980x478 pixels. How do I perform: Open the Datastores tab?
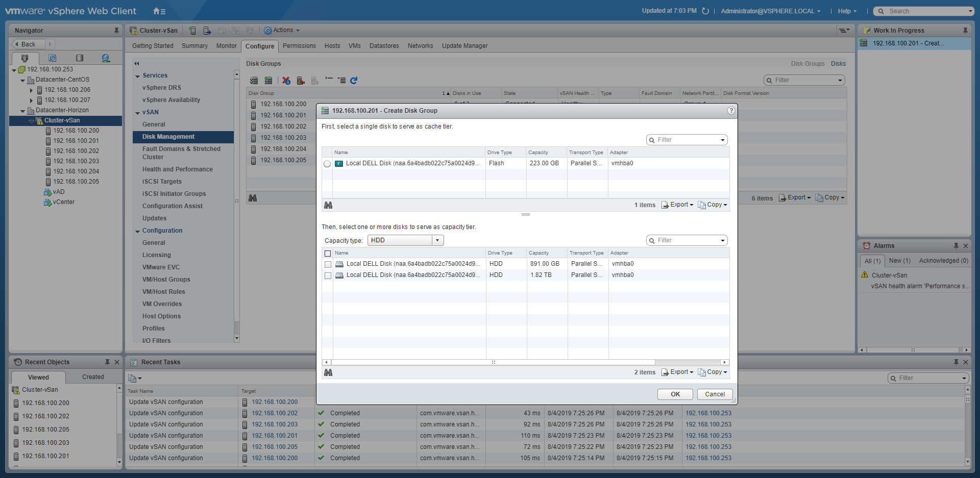[384, 46]
